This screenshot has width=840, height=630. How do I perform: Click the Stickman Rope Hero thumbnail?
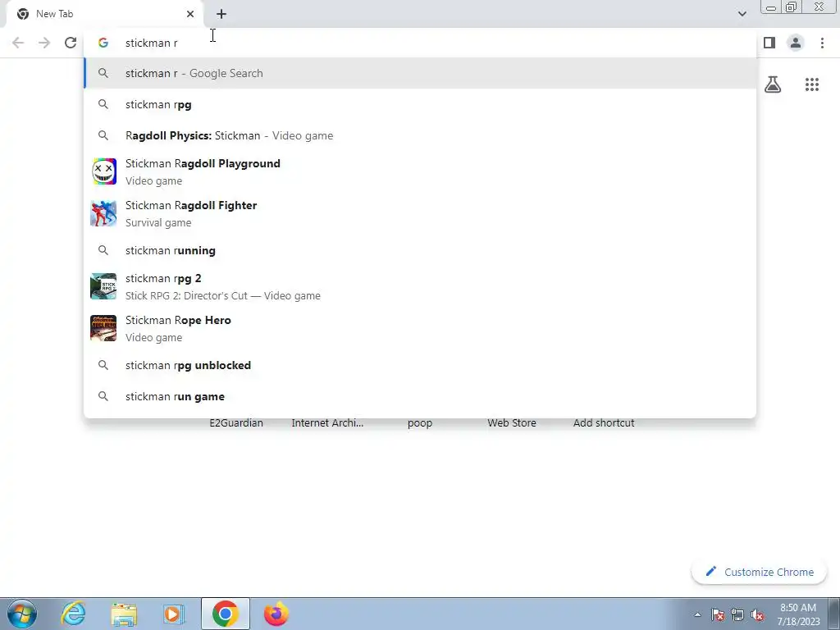(103, 328)
